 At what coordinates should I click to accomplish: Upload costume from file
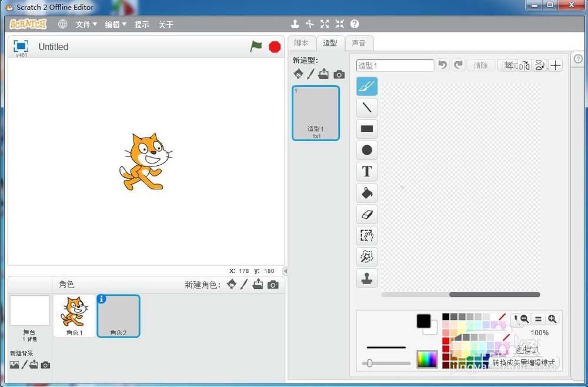pos(323,74)
